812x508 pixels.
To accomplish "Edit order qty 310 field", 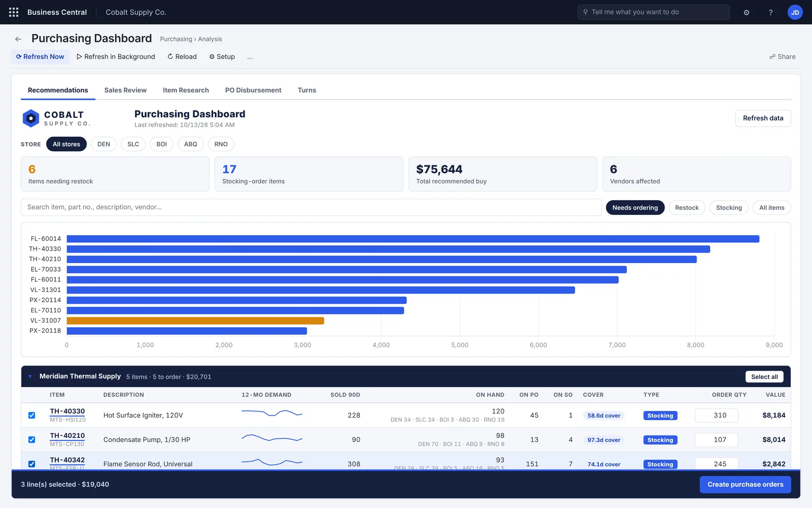I will [716, 415].
